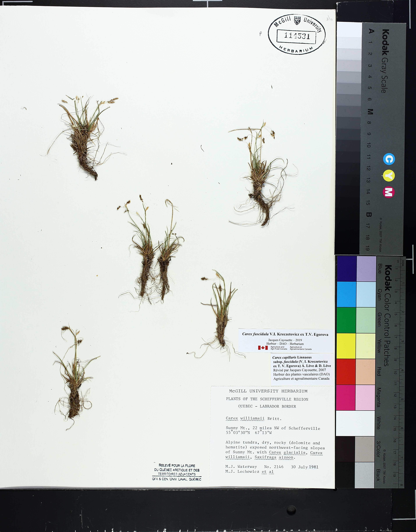Image resolution: width=416 pixels, height=532 pixels.
Task: Click the yellow color control patch
Action: coord(346,346)
